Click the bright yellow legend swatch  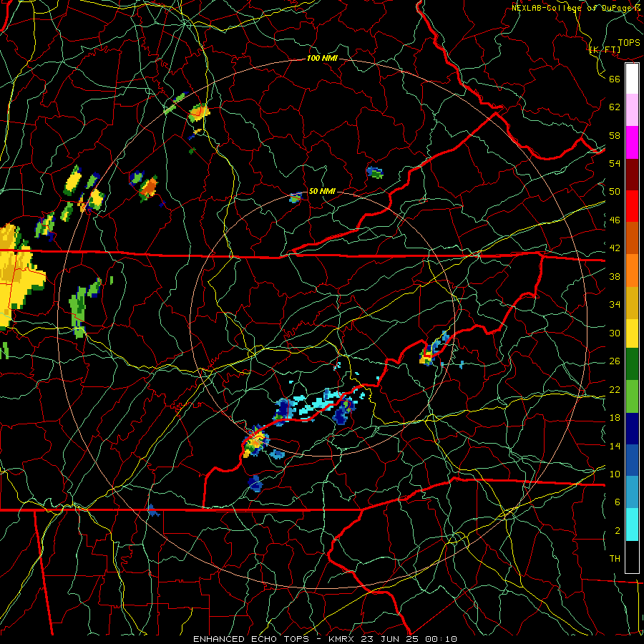click(632, 333)
